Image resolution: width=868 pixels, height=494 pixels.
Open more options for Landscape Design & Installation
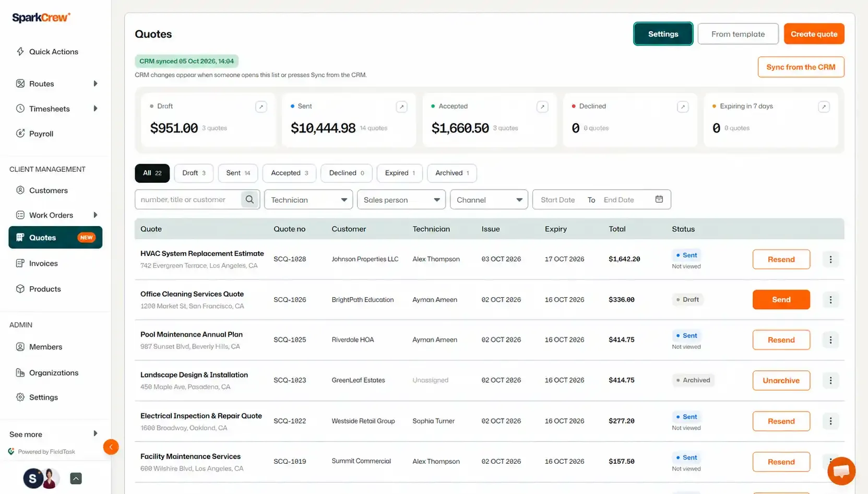[x=830, y=380]
